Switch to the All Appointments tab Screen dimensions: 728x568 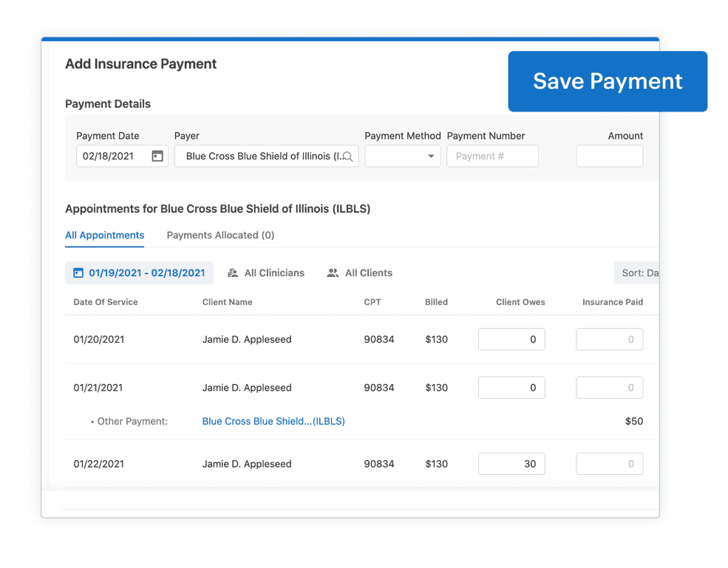pos(104,236)
